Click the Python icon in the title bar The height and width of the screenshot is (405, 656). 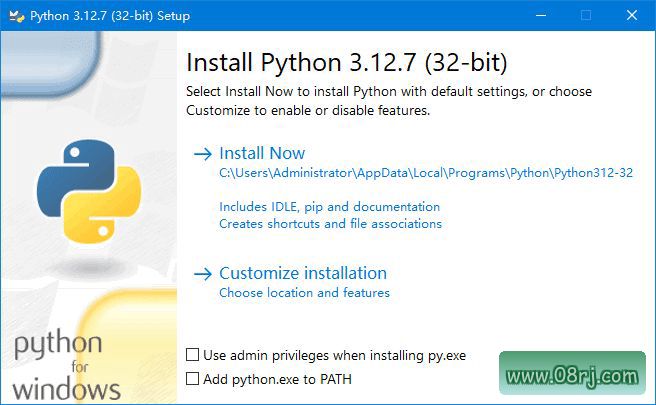14,15
